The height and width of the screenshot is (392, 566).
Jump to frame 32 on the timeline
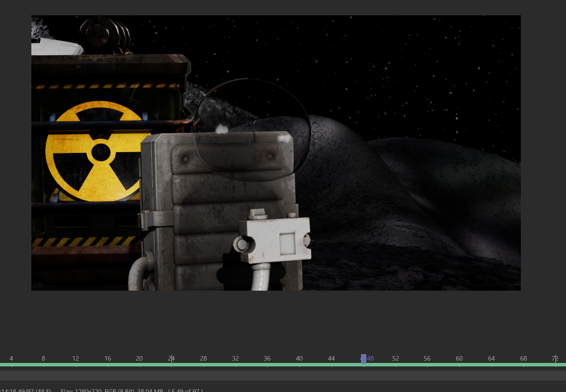point(236,358)
